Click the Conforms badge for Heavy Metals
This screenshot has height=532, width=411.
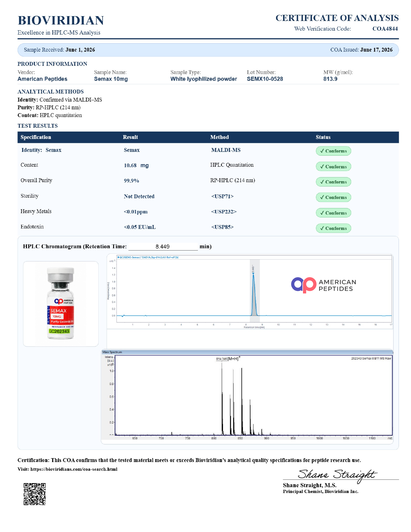pos(333,213)
